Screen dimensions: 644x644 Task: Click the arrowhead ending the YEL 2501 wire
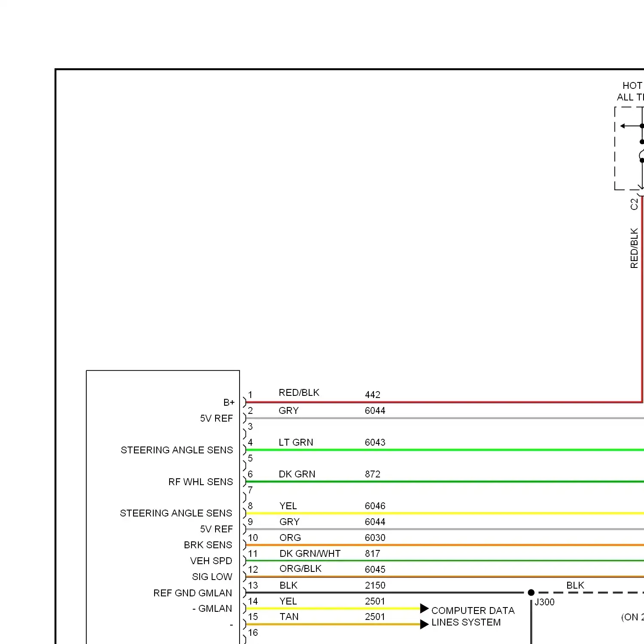click(x=424, y=608)
